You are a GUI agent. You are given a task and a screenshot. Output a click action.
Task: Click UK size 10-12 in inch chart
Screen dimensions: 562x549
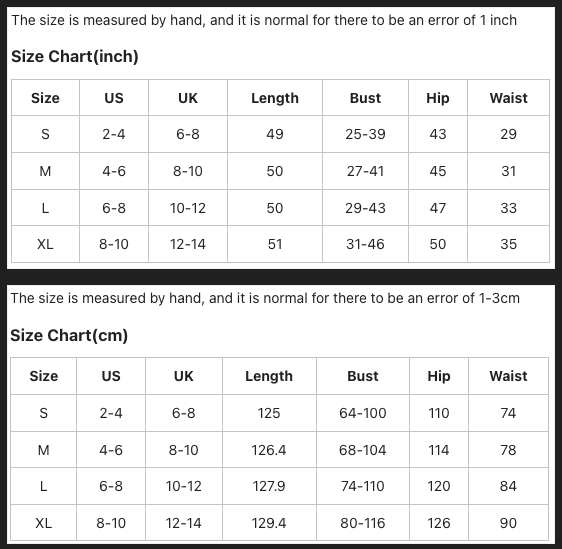[188, 208]
